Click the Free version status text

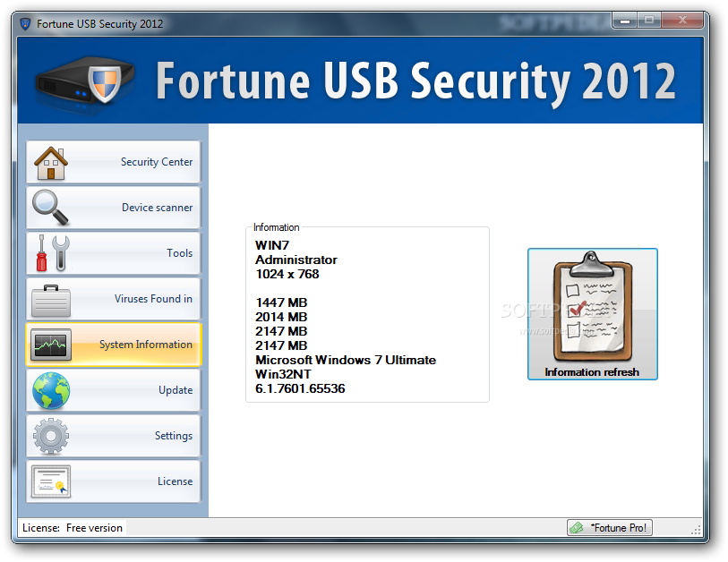click(94, 528)
